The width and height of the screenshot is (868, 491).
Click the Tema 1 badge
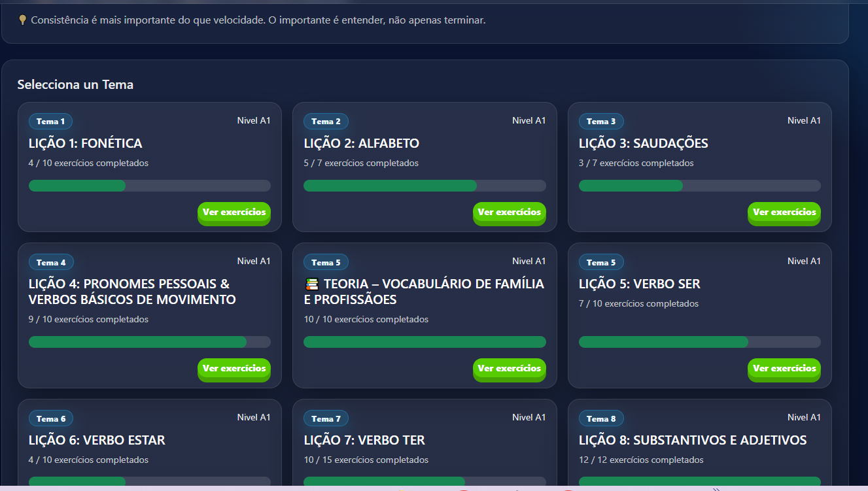click(x=50, y=122)
